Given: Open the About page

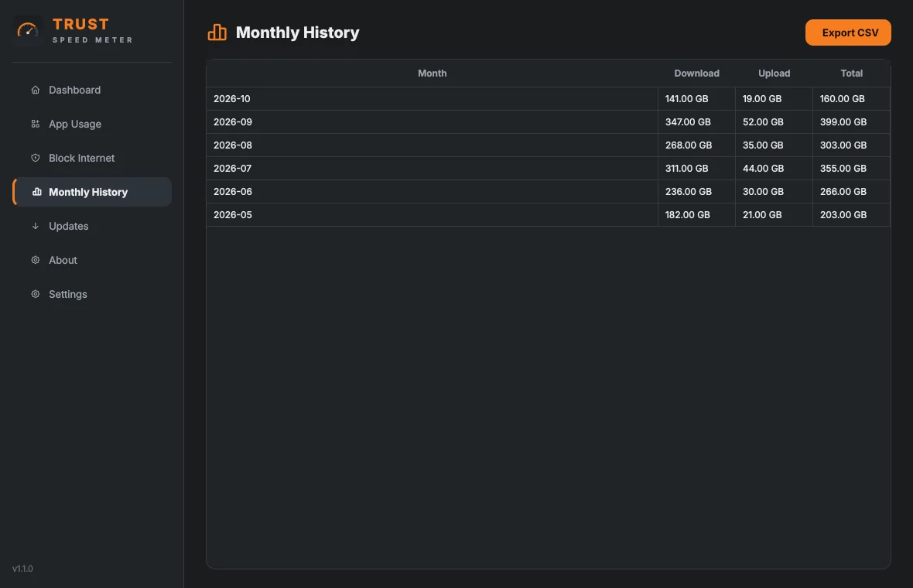Looking at the screenshot, I should [92, 260].
